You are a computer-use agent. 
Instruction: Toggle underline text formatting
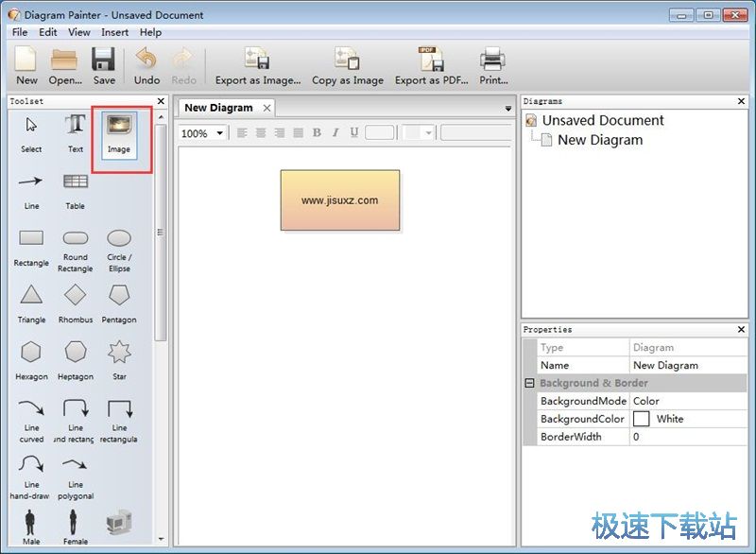(x=354, y=133)
